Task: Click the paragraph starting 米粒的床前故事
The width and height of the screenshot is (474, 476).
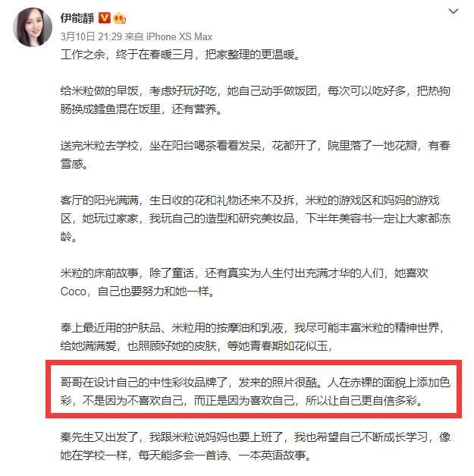Action: pyautogui.click(x=244, y=282)
